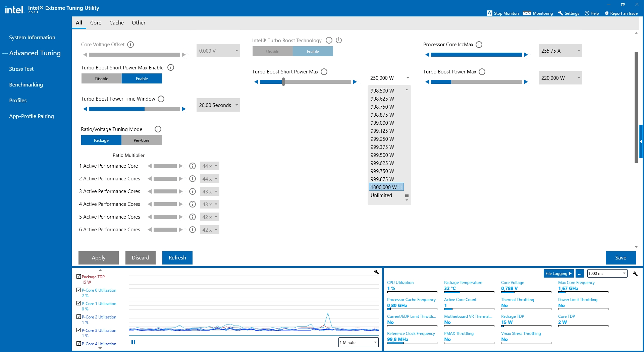Open info for 6 Active Performance Cores
The image size is (644, 352).
click(193, 230)
